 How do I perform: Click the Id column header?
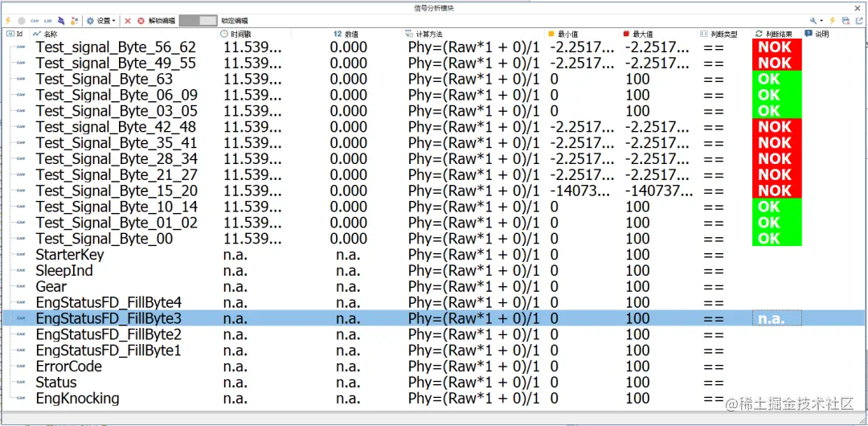(x=14, y=34)
